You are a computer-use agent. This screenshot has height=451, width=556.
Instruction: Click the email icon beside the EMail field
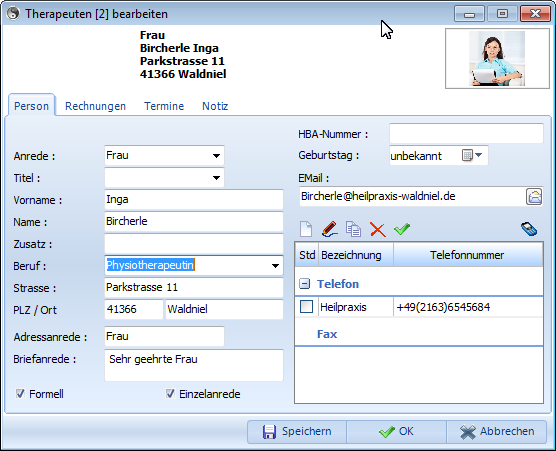pyautogui.click(x=534, y=196)
